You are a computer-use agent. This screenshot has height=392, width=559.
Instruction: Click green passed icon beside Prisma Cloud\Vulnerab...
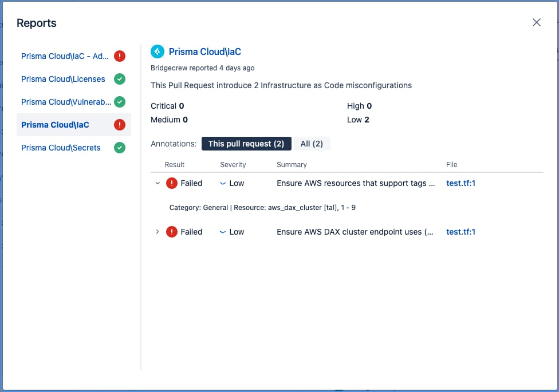click(120, 102)
